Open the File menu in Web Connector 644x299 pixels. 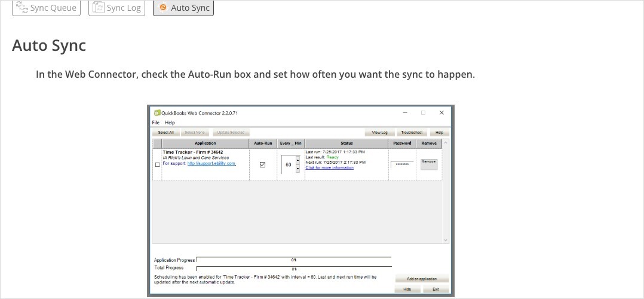[x=156, y=123]
